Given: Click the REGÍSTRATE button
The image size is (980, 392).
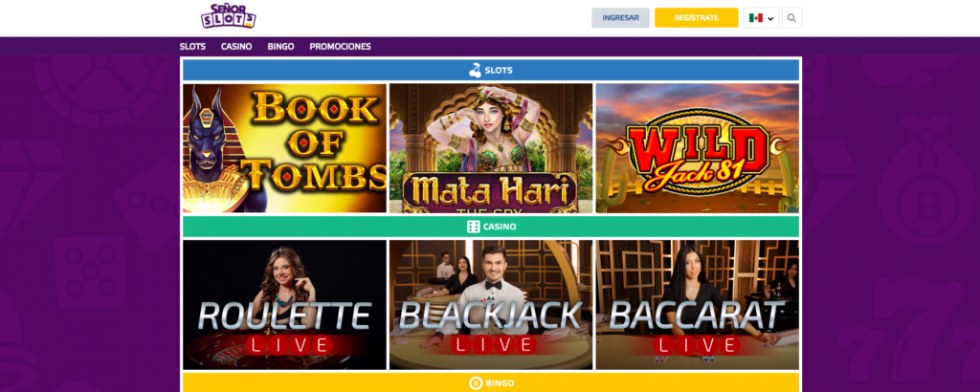Looking at the screenshot, I should [697, 18].
